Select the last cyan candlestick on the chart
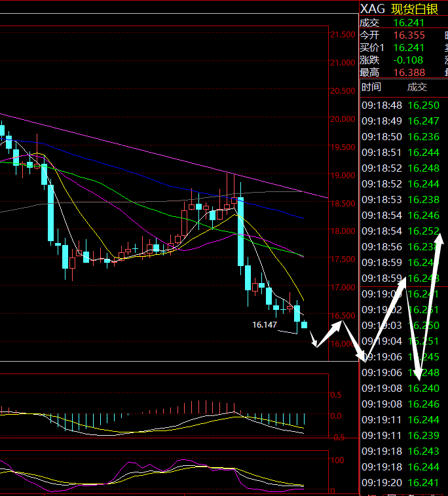The height and width of the screenshot is (496, 448). coord(304,324)
